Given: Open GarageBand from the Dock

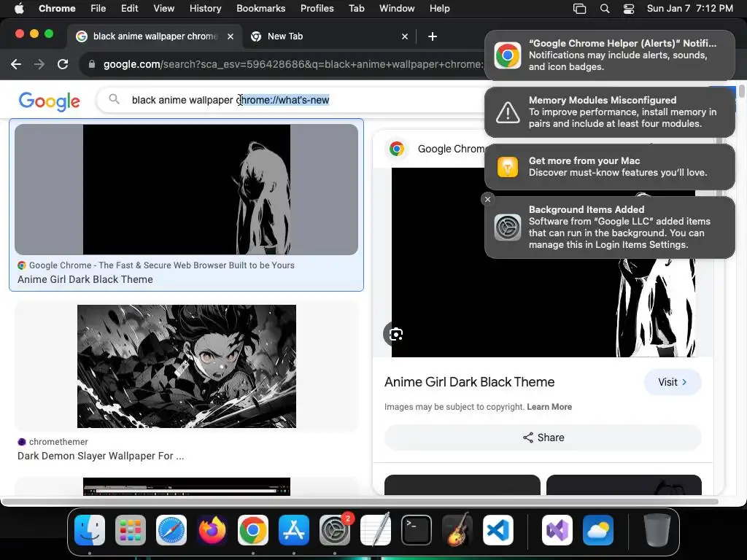Looking at the screenshot, I should 457,530.
